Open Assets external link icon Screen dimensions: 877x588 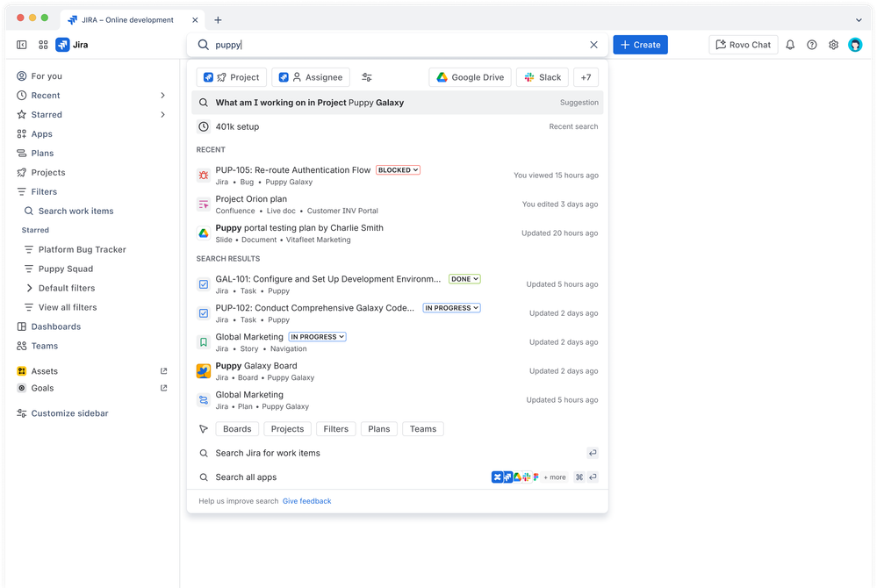[x=163, y=371]
